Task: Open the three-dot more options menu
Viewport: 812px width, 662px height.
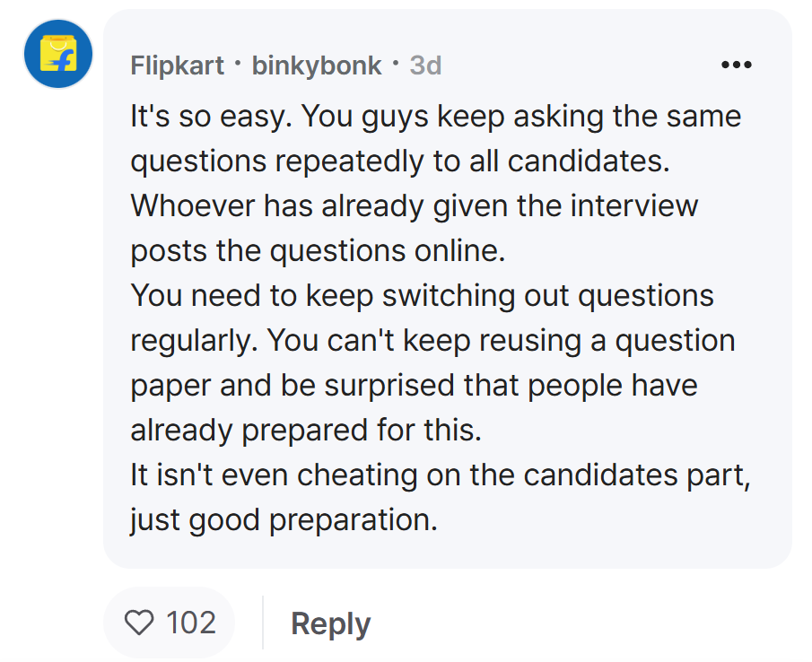Action: 737,65
